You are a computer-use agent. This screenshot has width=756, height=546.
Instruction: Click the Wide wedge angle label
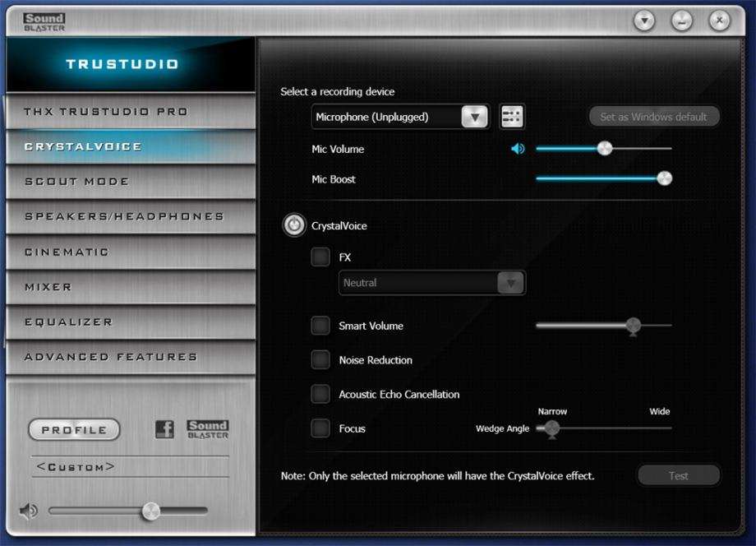click(x=660, y=411)
